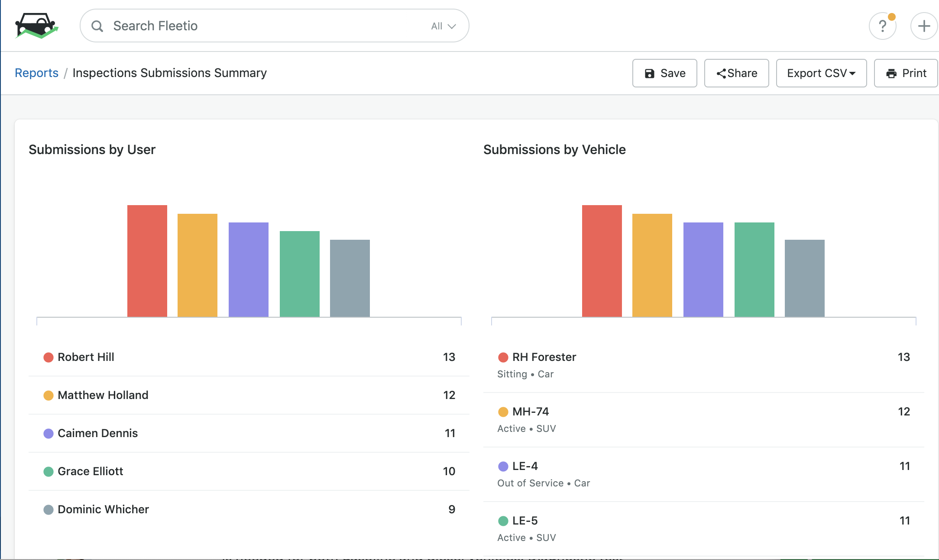
Task: Click the search magnifier icon
Action: (97, 26)
